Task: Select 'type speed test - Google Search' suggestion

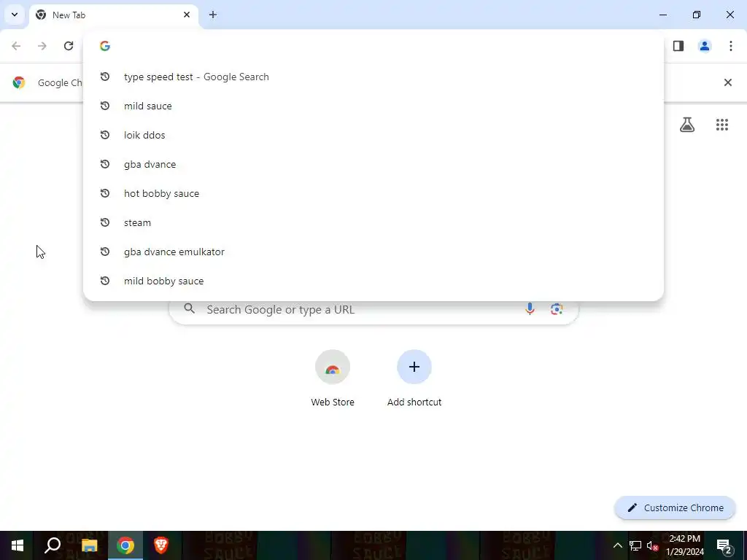Action: [x=373, y=77]
